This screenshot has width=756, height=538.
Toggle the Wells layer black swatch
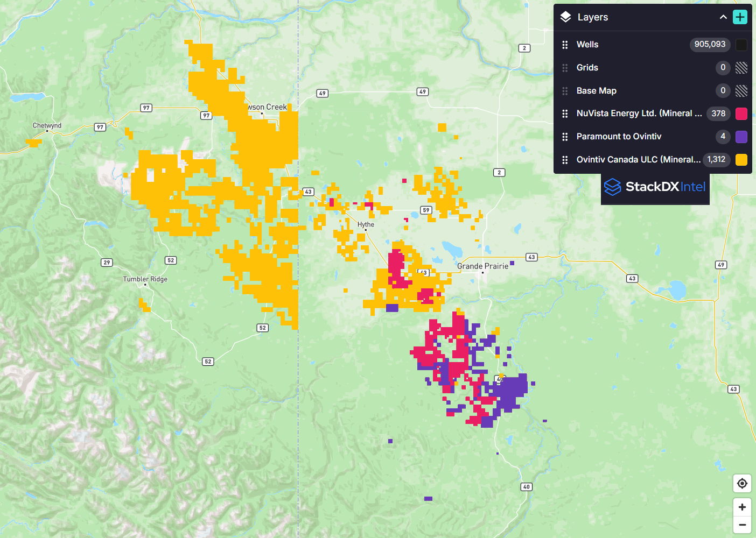(741, 45)
